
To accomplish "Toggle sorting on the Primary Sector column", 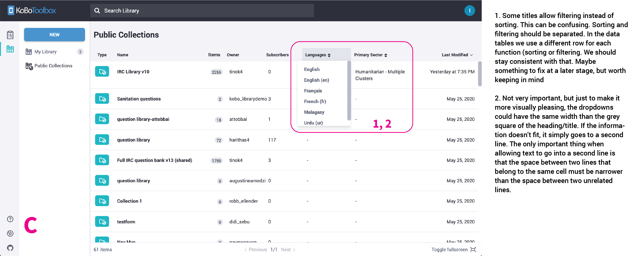I will pyautogui.click(x=386, y=55).
